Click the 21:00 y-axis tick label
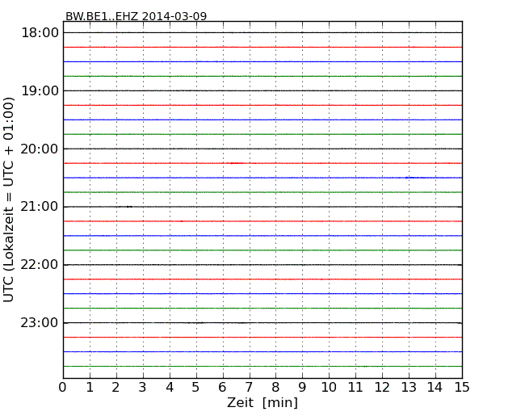This screenshot has height=420, width=525. pos(40,207)
